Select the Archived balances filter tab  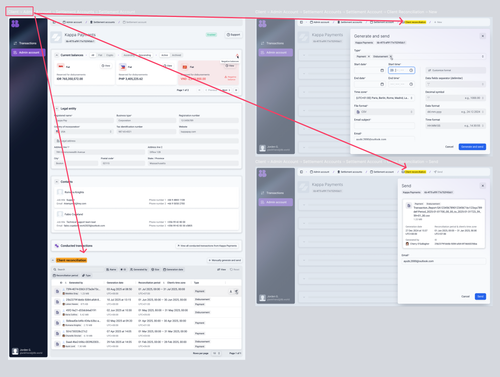(176, 55)
